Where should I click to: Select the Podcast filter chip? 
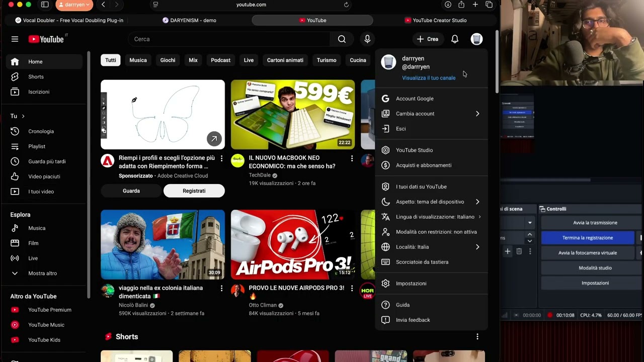pyautogui.click(x=220, y=60)
